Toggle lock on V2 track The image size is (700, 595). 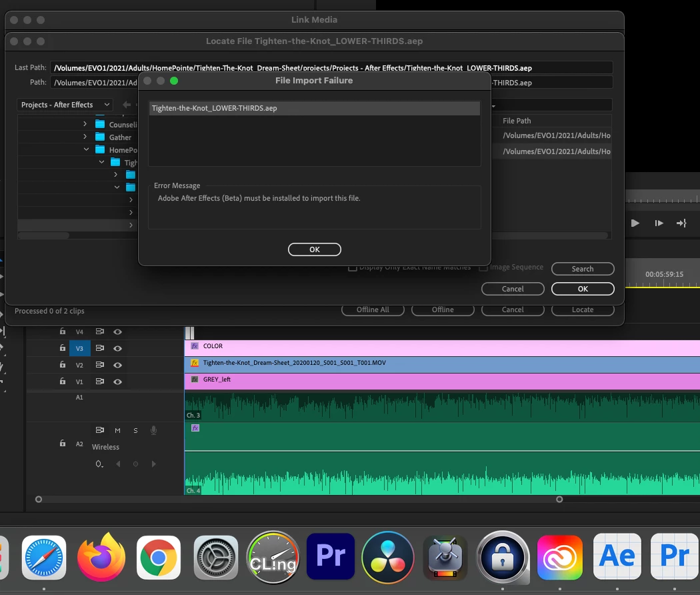point(63,364)
